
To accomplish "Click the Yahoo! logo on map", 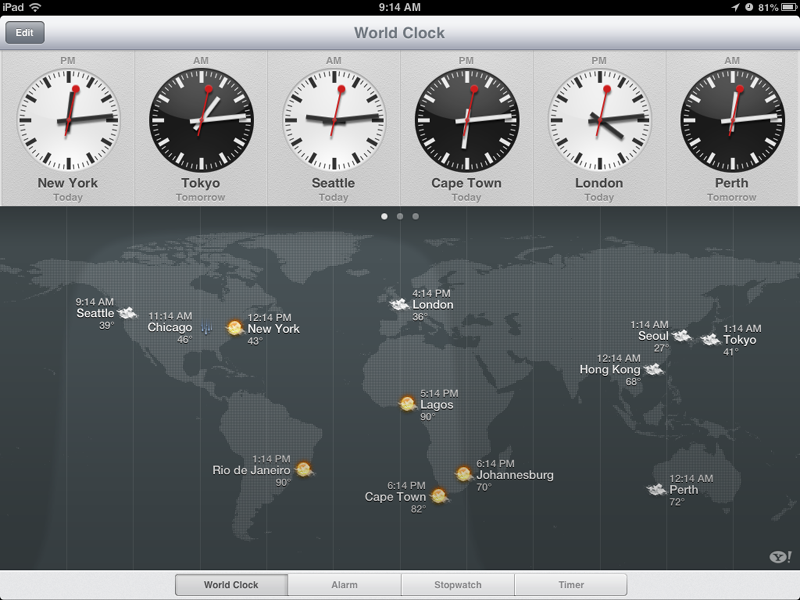I will click(780, 557).
